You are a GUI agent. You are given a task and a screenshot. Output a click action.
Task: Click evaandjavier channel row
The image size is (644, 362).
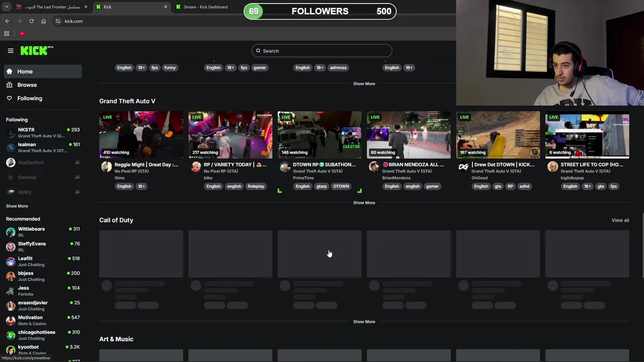(43, 306)
